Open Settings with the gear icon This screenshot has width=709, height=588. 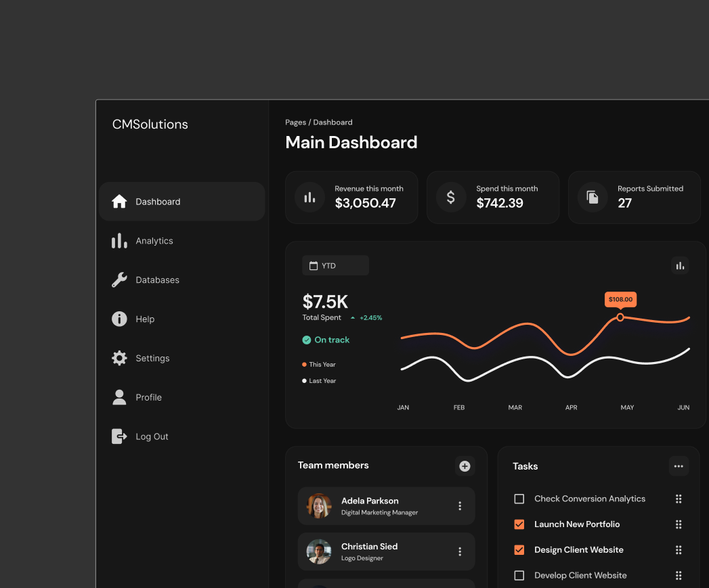(x=119, y=358)
